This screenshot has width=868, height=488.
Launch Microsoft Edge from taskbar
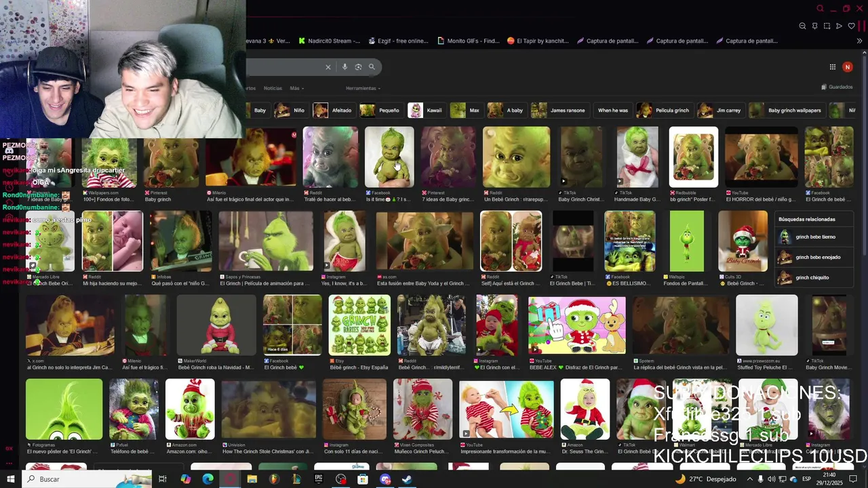[x=208, y=479]
